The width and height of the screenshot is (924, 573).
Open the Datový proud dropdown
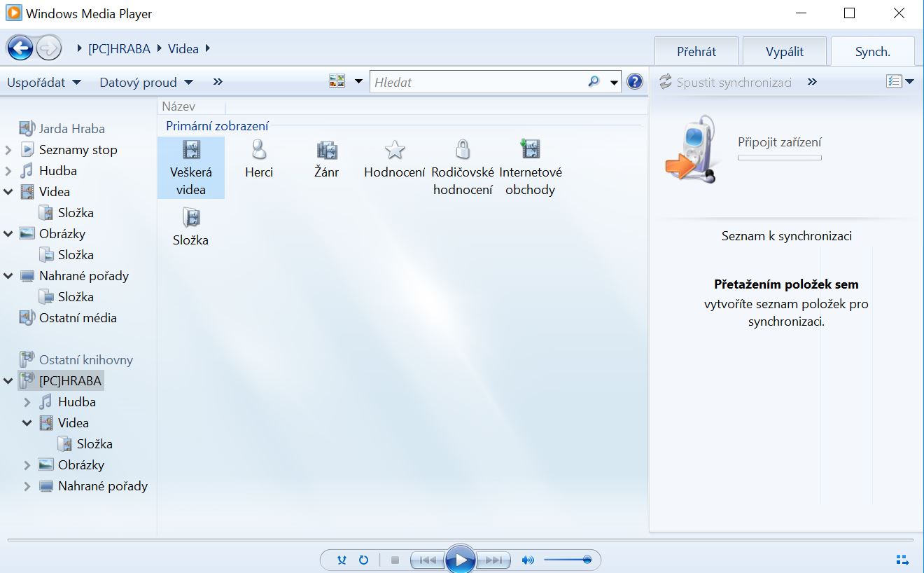click(x=146, y=82)
